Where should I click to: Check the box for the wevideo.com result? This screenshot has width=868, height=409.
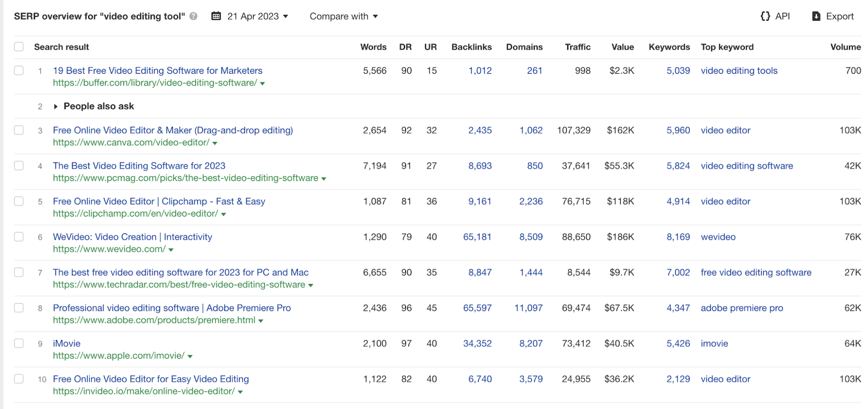(19, 237)
